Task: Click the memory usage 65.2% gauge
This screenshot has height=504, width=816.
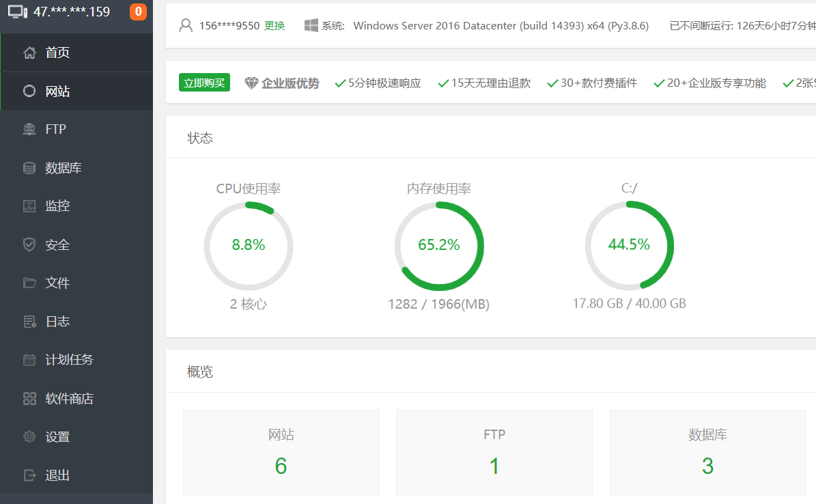Action: tap(439, 245)
